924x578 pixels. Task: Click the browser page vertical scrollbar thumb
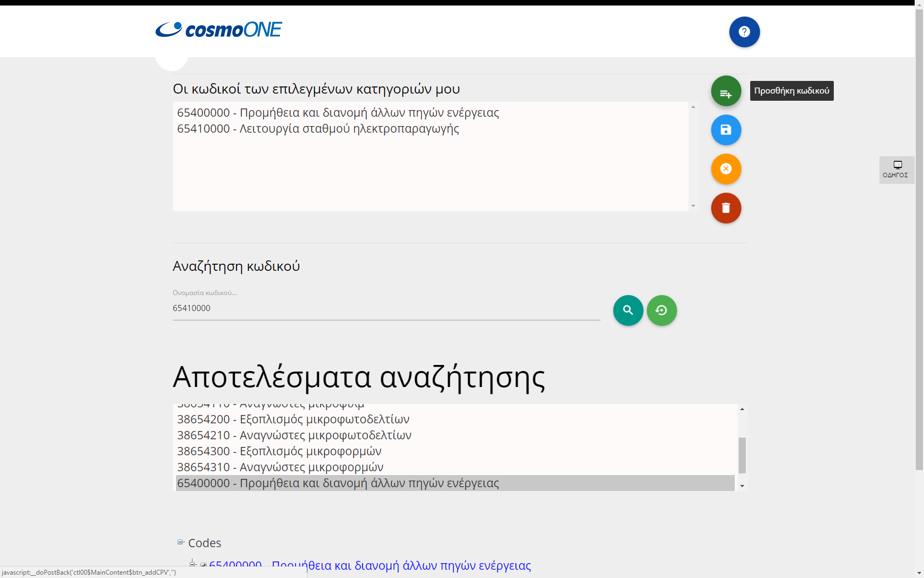click(919, 240)
